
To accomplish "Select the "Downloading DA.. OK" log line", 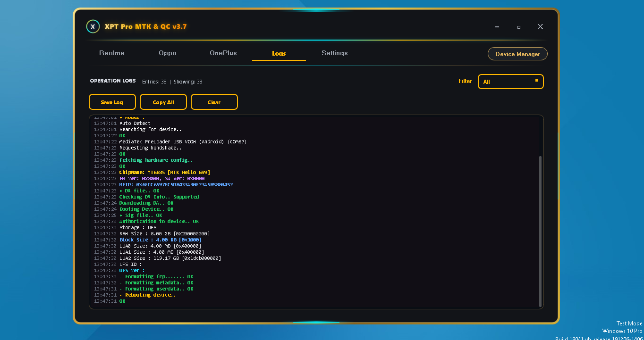I will point(146,203).
